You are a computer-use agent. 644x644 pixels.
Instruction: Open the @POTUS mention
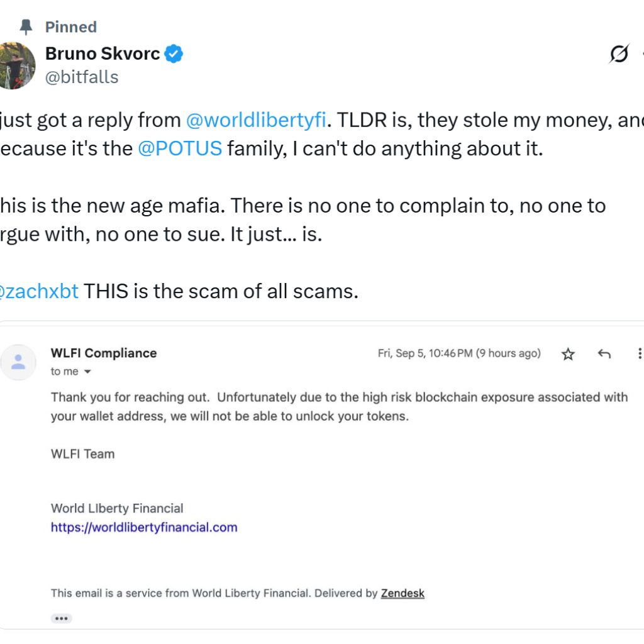coord(180,149)
